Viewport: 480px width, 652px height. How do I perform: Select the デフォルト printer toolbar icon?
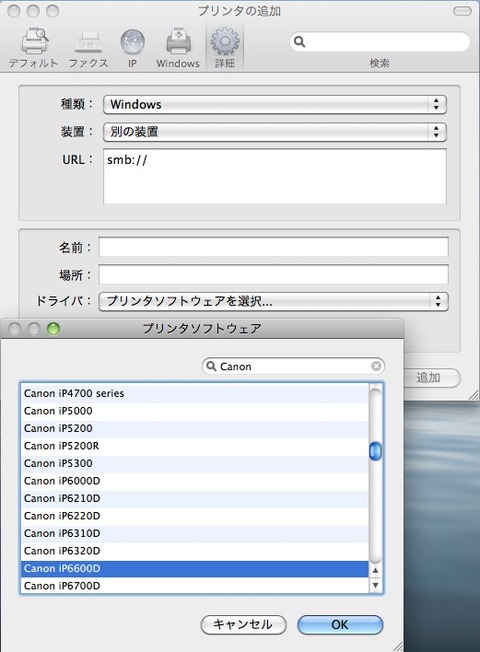33,48
